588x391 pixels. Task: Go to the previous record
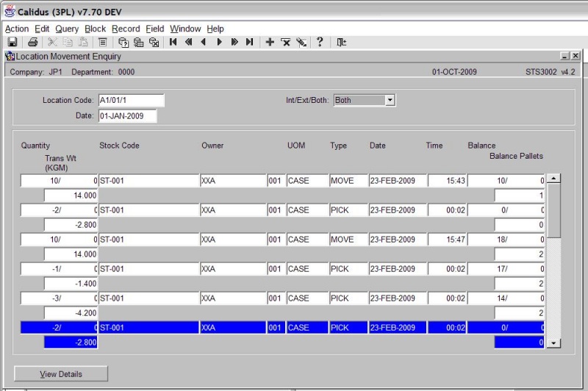coord(204,42)
